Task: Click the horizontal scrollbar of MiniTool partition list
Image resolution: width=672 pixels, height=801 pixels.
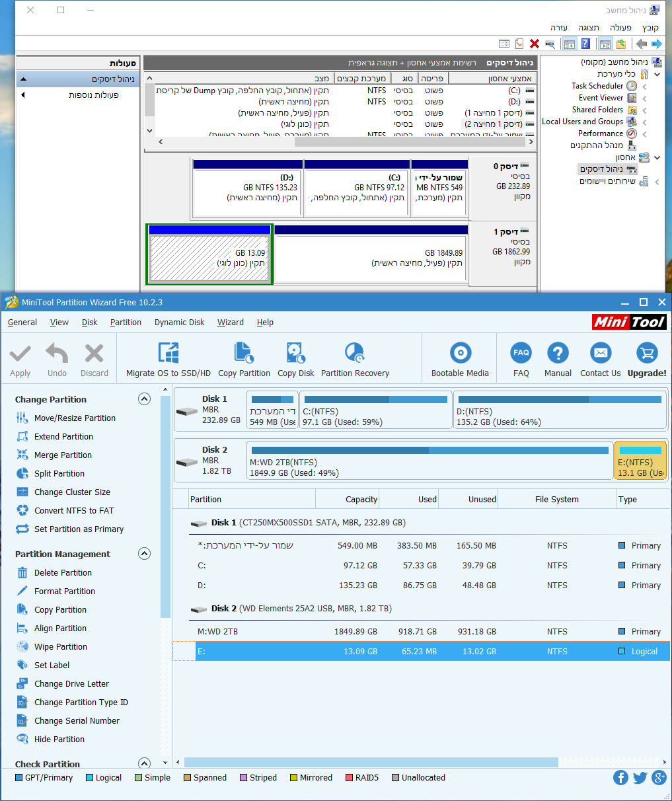Action: [x=371, y=763]
